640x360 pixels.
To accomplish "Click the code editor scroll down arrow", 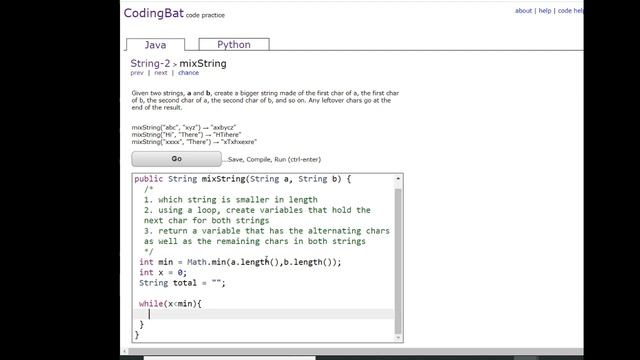I will point(398,338).
